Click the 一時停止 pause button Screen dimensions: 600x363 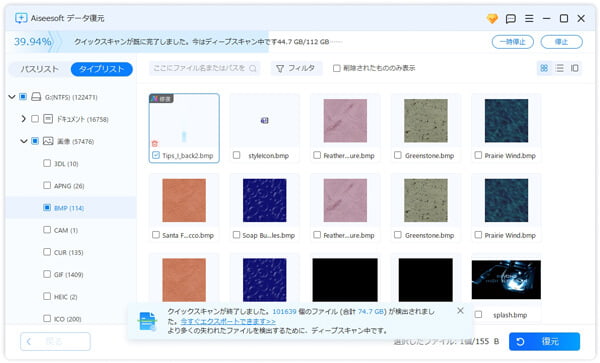point(513,42)
